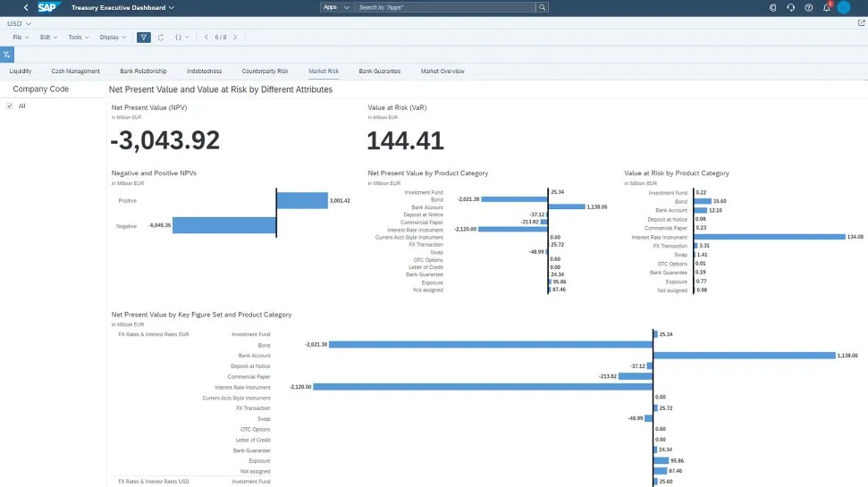Collapse the side filter panel icon

click(7, 55)
